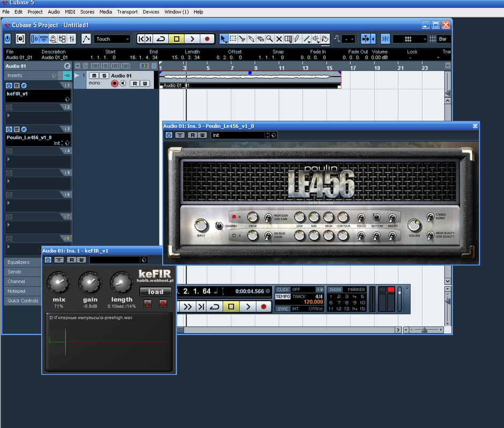Record-enable the Audio 01 track
Viewport: 504px width, 428px height.
pyautogui.click(x=115, y=83)
